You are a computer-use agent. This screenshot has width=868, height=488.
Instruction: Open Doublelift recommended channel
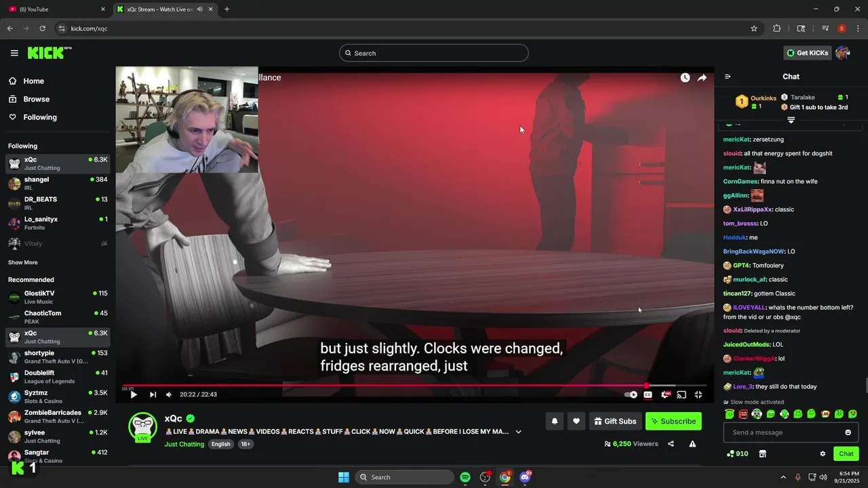58,376
